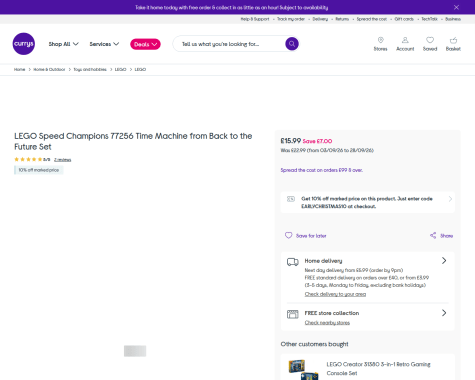Open the EARLYCHRISTMAS10 offer chevron
The width and height of the screenshot is (475, 380).
[x=450, y=199]
